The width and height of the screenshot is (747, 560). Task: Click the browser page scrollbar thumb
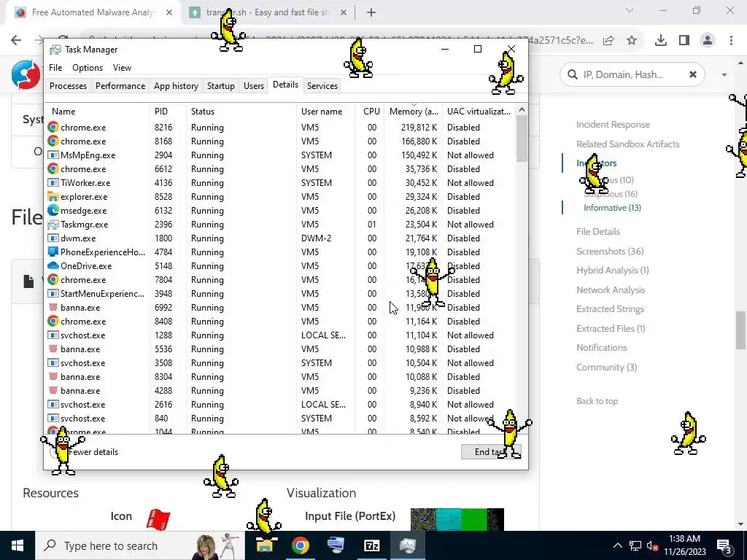741,330
